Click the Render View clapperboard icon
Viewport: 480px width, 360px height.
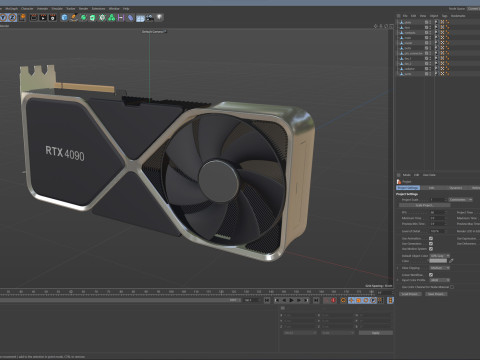pos(34,17)
